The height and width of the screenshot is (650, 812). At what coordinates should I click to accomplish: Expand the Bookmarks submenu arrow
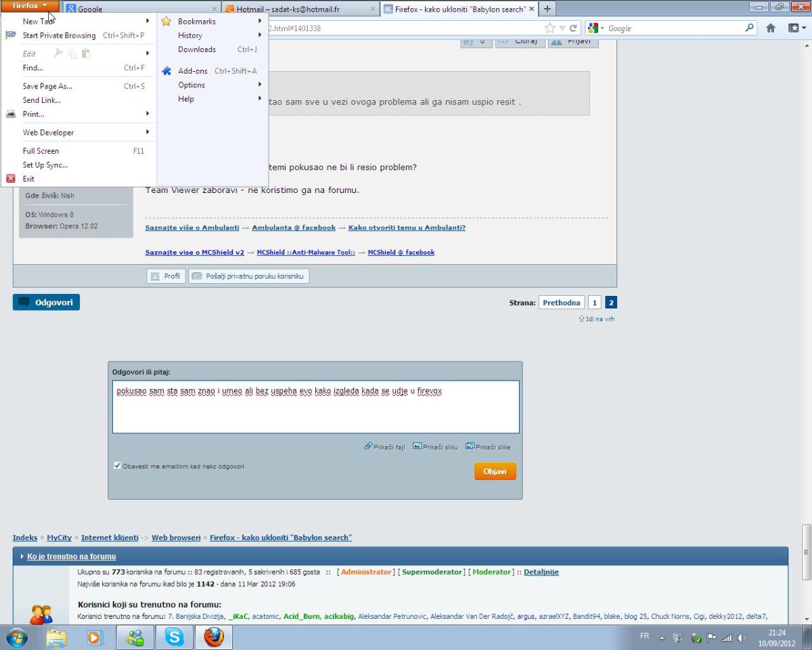pos(260,21)
